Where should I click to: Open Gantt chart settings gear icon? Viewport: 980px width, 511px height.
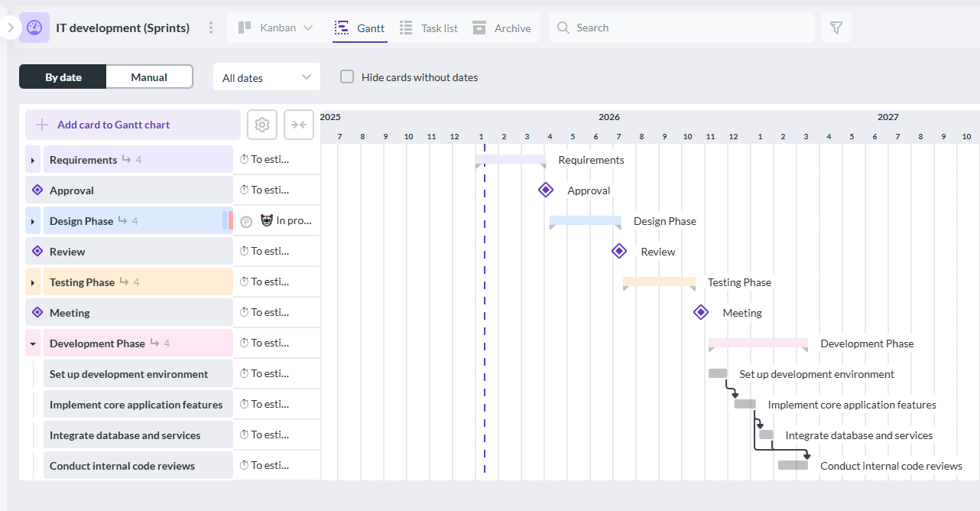(262, 124)
